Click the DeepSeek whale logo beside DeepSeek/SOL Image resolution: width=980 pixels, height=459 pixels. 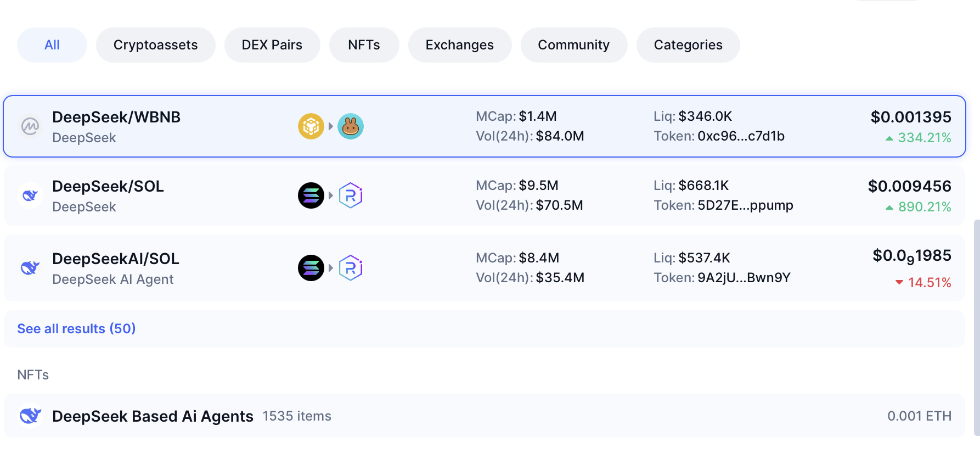click(x=30, y=195)
